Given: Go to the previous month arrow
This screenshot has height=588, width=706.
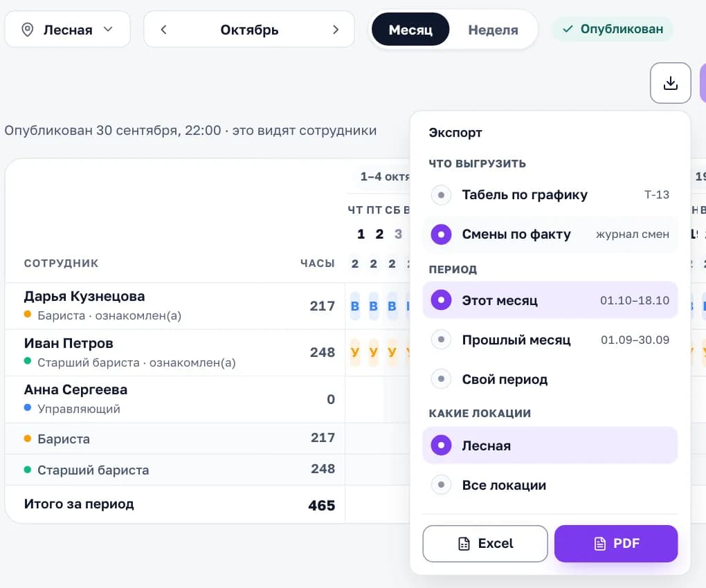Looking at the screenshot, I should coord(164,30).
